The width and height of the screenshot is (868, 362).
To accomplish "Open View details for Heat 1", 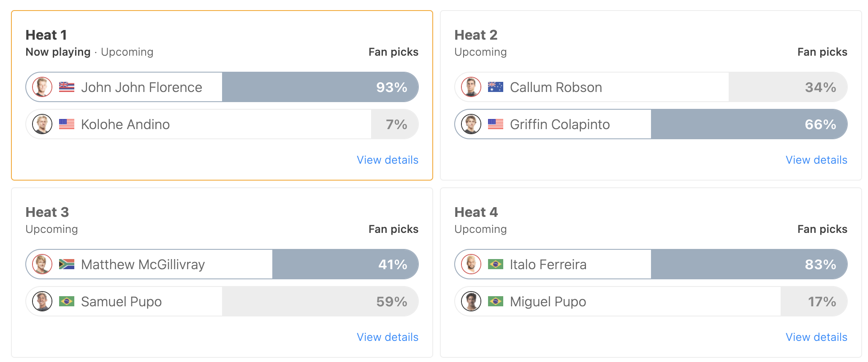I will coord(388,160).
